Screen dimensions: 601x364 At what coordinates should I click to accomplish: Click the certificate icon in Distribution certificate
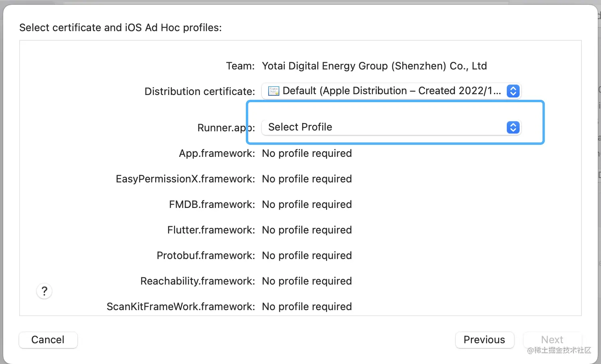(273, 91)
